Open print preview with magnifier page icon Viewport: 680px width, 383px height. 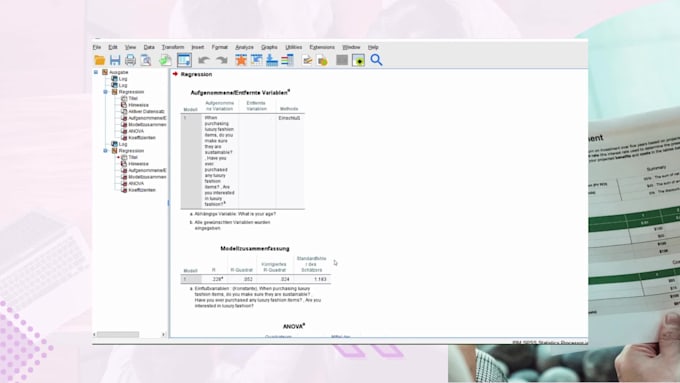coord(146,60)
